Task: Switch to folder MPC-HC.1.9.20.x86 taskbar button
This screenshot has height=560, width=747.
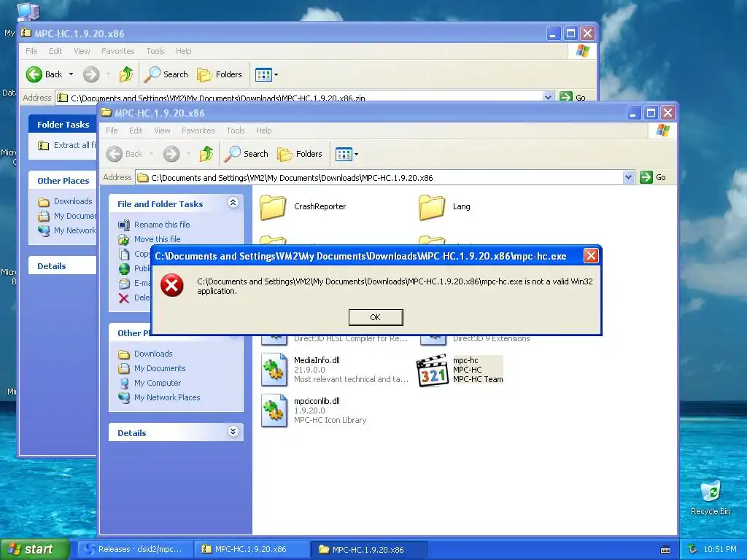Action: click(x=369, y=549)
